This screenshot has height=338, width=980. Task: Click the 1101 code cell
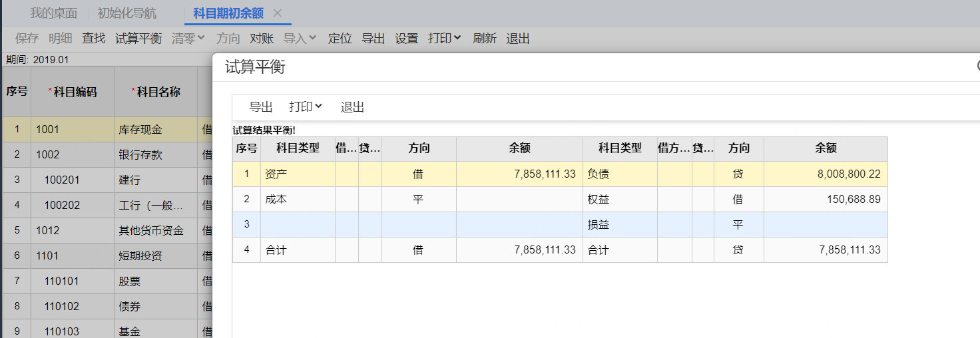(73, 256)
